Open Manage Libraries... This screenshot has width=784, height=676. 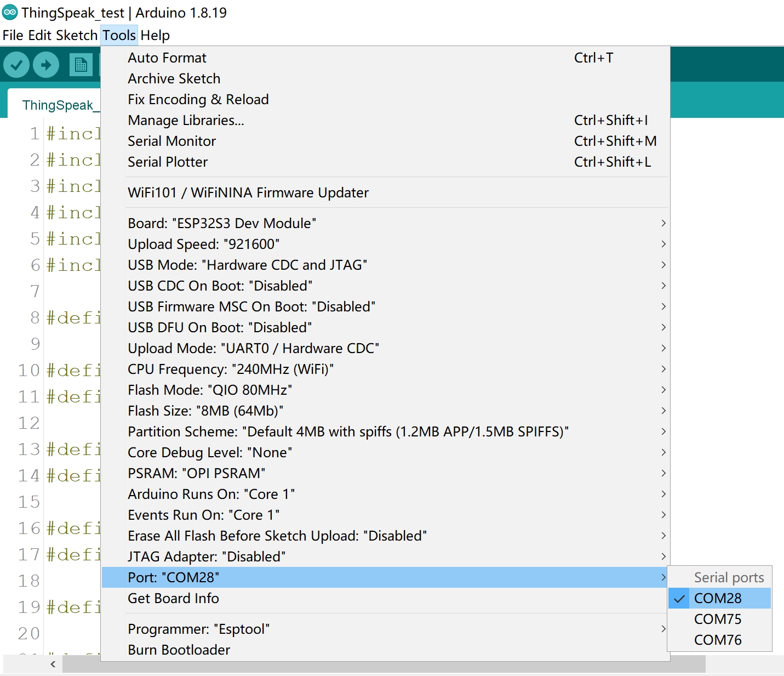[x=385, y=120]
